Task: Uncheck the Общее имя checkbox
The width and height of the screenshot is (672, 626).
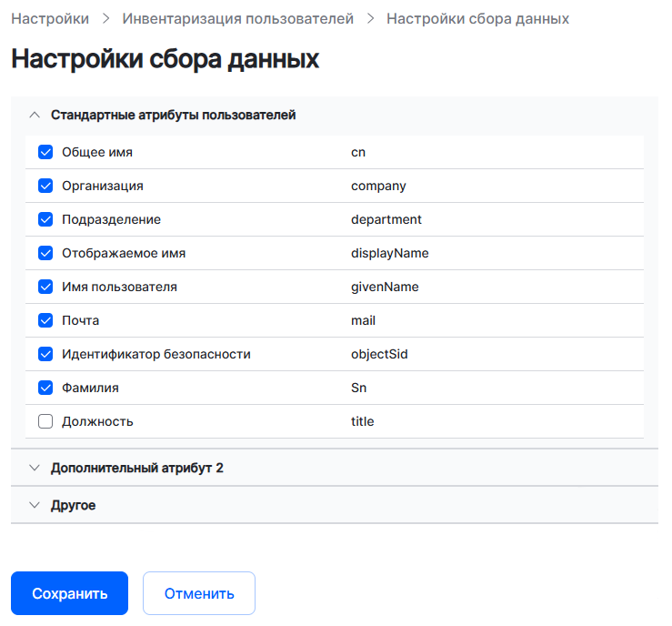Action: pyautogui.click(x=45, y=152)
